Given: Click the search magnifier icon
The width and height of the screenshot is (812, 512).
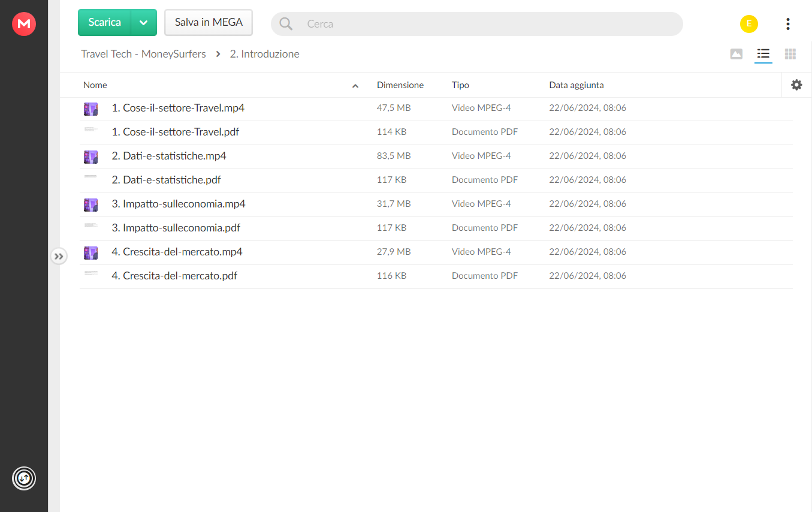Looking at the screenshot, I should [x=286, y=24].
